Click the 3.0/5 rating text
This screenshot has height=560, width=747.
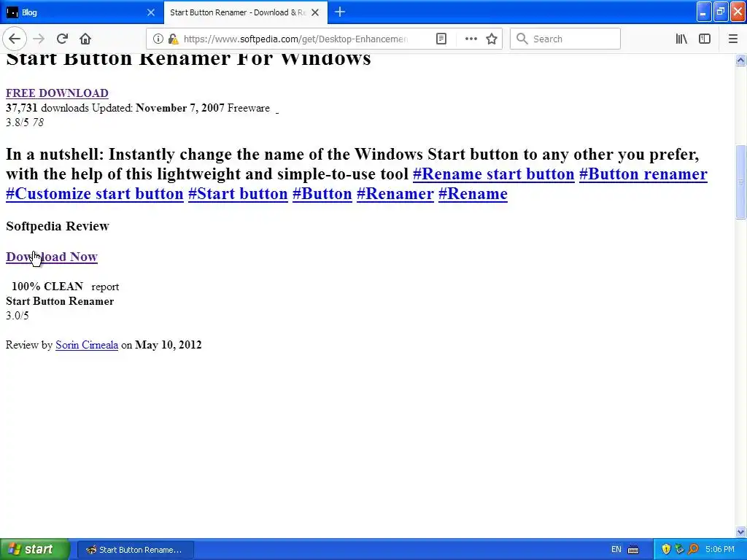point(18,315)
